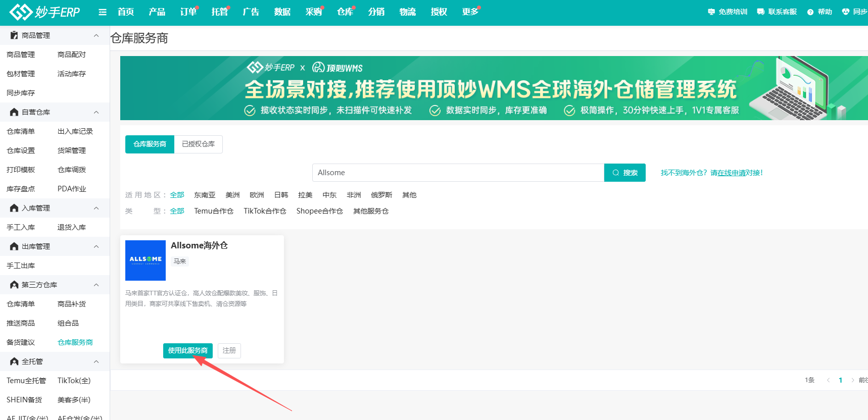Click the 自营仓库 section house icon
This screenshot has height=420, width=868.
point(14,112)
